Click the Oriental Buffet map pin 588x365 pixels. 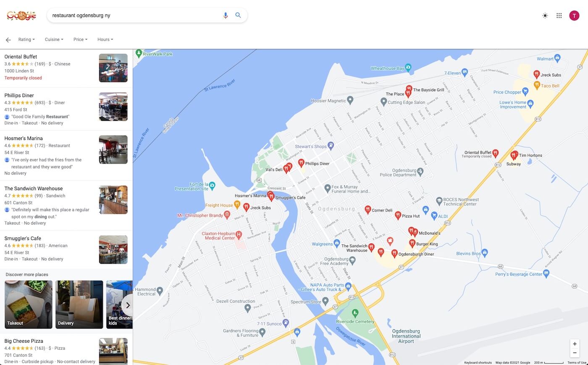tap(495, 153)
